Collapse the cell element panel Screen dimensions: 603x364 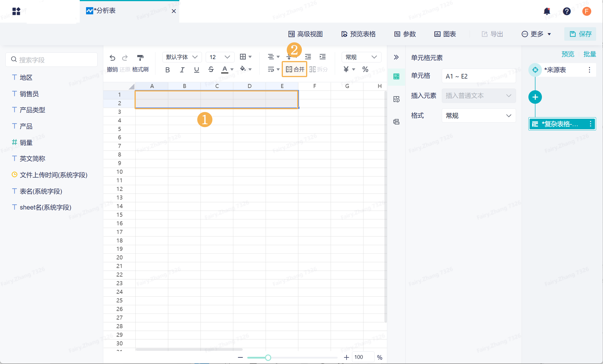click(x=396, y=57)
